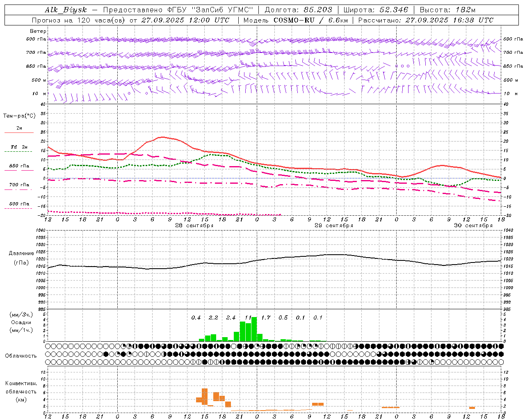This screenshot has width=525, height=420.
Task: Click the 850 гПа temperature legend entry
Action: 19,166
